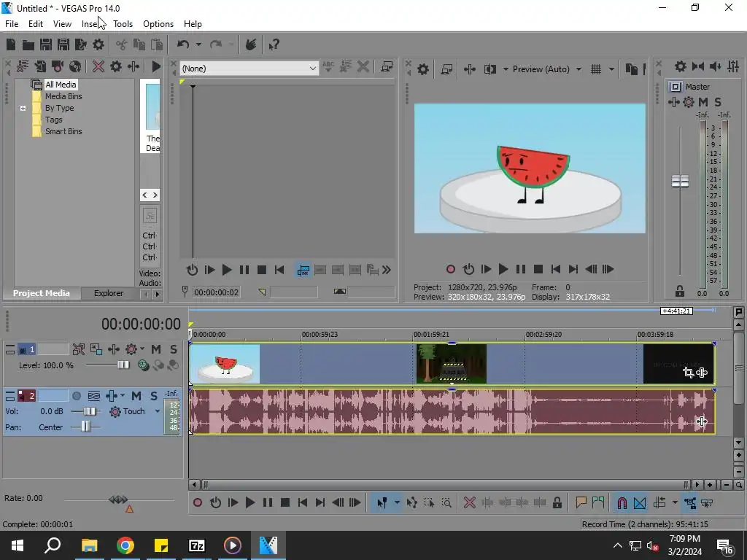Open the File menu
The width and height of the screenshot is (747, 560).
click(x=12, y=24)
